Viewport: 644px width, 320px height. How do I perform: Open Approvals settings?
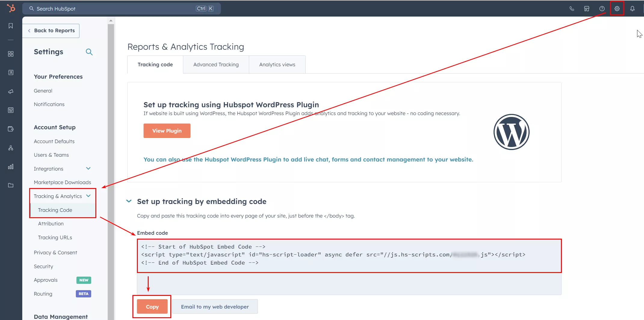click(x=45, y=280)
